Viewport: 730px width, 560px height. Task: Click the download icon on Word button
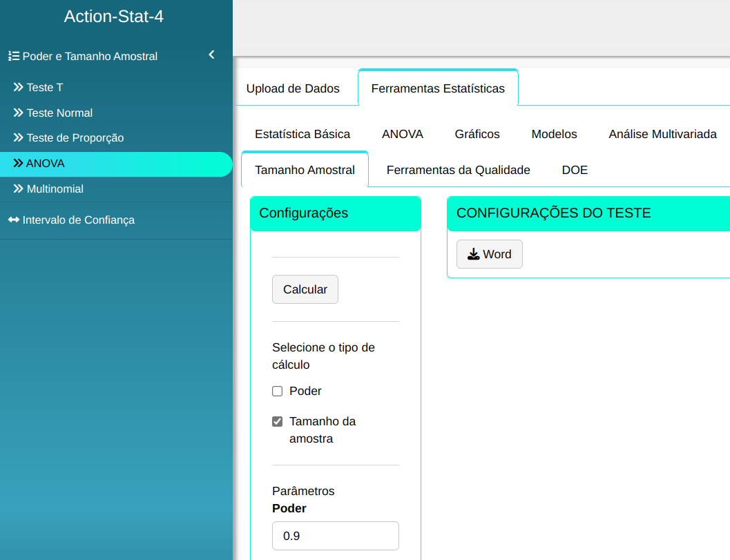point(473,254)
